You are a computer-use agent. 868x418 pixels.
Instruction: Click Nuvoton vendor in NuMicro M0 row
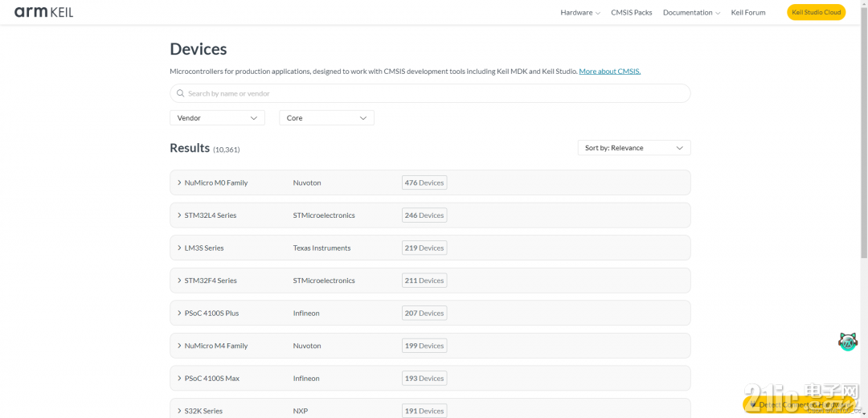307,182
